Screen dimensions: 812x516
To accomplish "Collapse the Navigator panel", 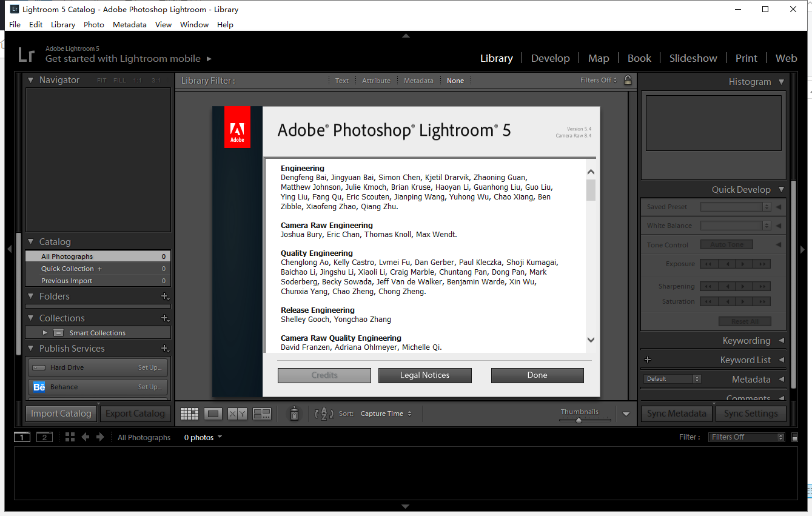I will click(31, 80).
